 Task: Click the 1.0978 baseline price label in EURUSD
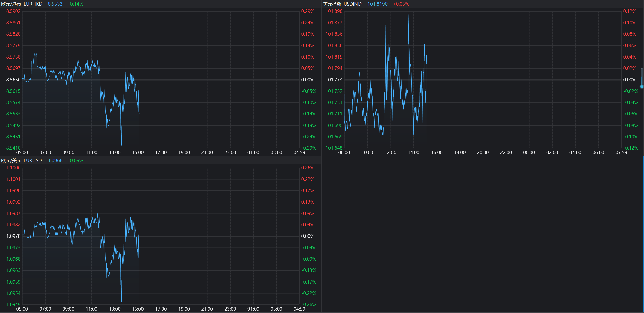[x=13, y=236]
